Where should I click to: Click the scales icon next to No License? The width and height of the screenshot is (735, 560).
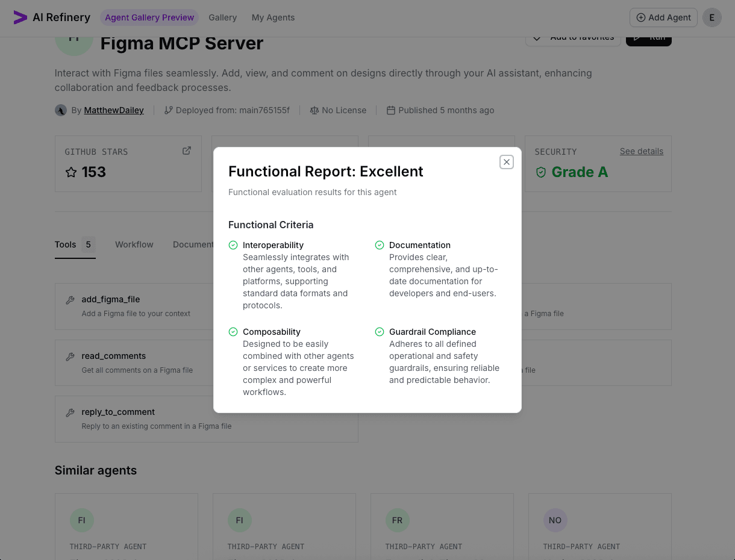[x=314, y=110]
